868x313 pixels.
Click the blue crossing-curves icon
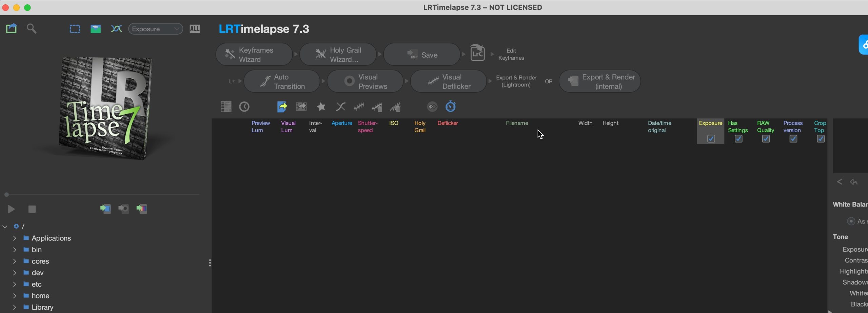click(116, 29)
